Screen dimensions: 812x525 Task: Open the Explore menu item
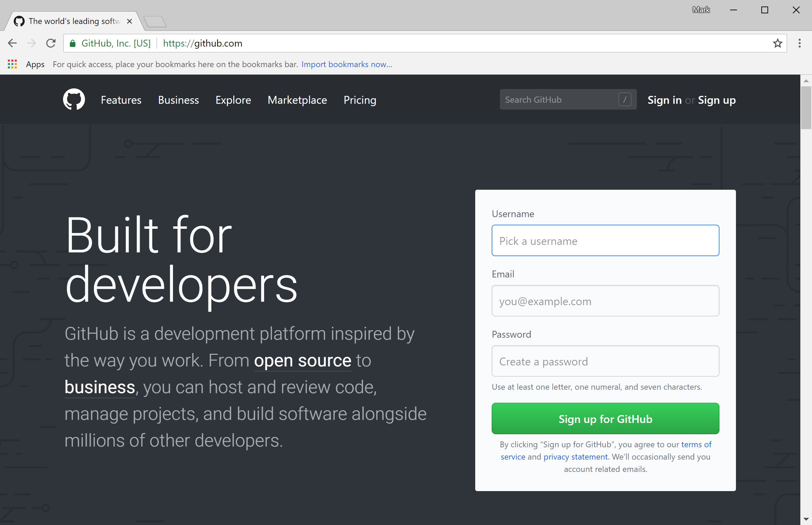click(233, 100)
